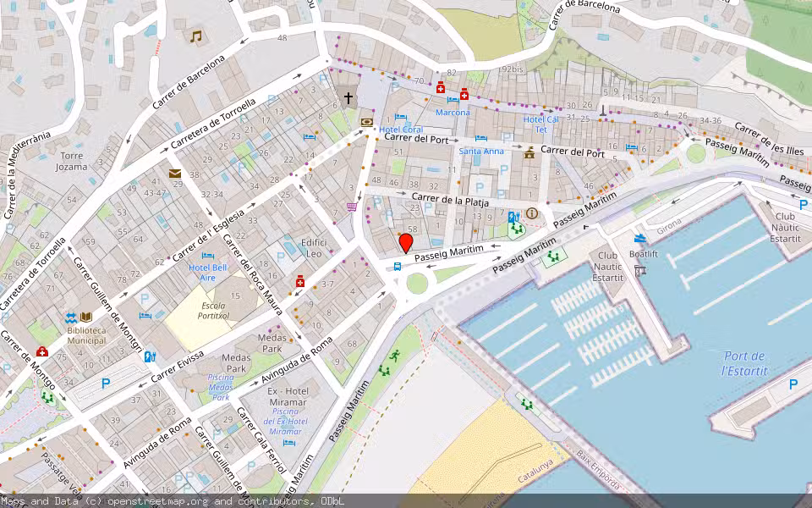Screen dimensions: 812x508
Task: Click bus stop icon near the roundabout
Action: (x=398, y=266)
